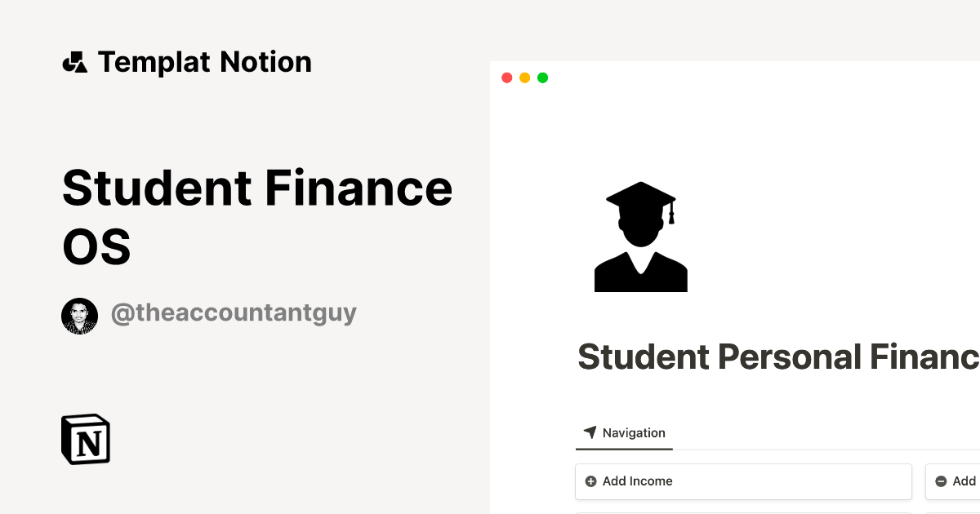Image resolution: width=980 pixels, height=514 pixels.
Task: Click the Notion "N" cube logo
Action: tap(85, 438)
